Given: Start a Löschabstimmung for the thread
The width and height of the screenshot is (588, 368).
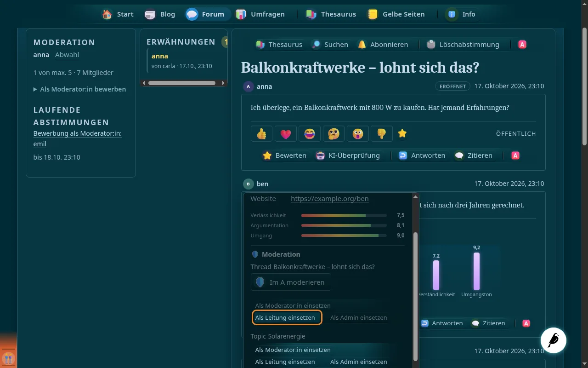Looking at the screenshot, I should pyautogui.click(x=463, y=45).
